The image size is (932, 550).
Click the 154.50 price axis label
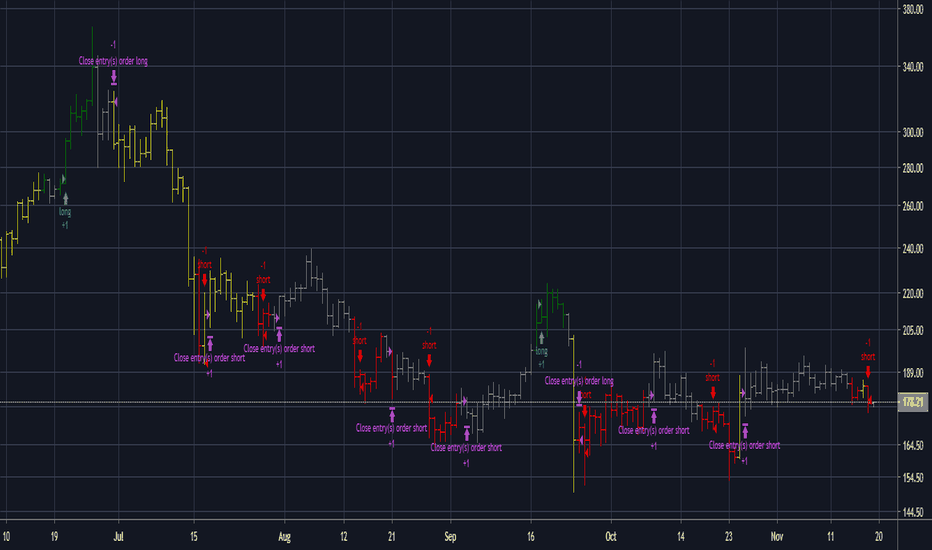[912, 477]
